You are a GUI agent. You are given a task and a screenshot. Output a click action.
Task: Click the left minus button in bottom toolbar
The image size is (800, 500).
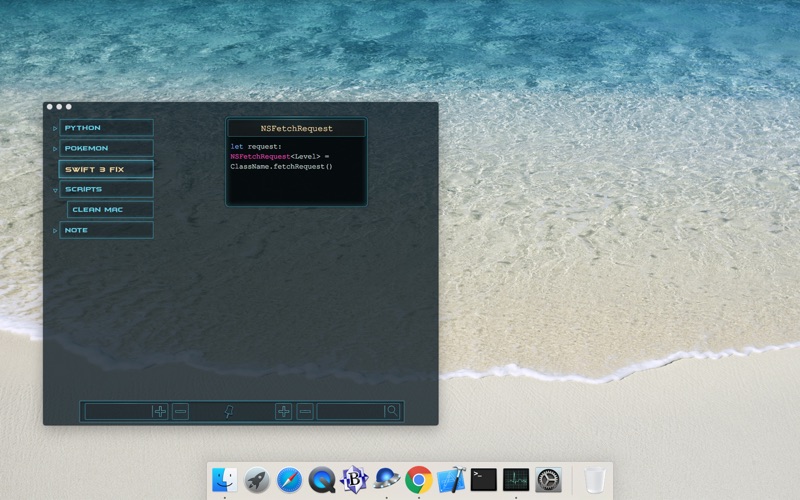(180, 411)
